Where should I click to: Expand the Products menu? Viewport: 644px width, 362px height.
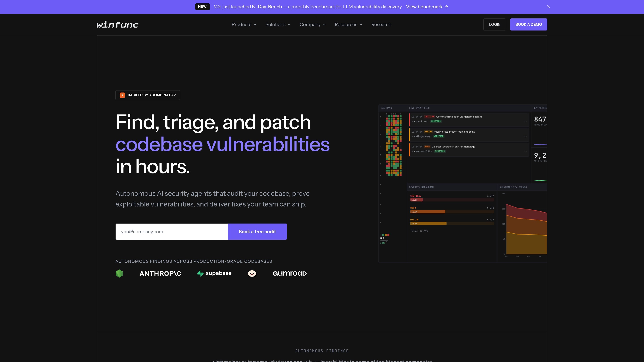point(244,24)
